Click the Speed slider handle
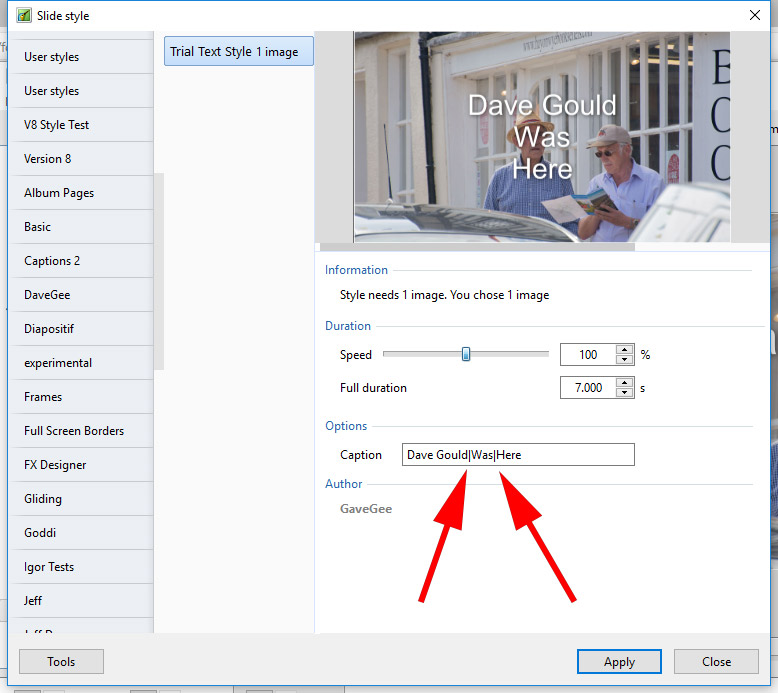778x693 pixels. [466, 354]
